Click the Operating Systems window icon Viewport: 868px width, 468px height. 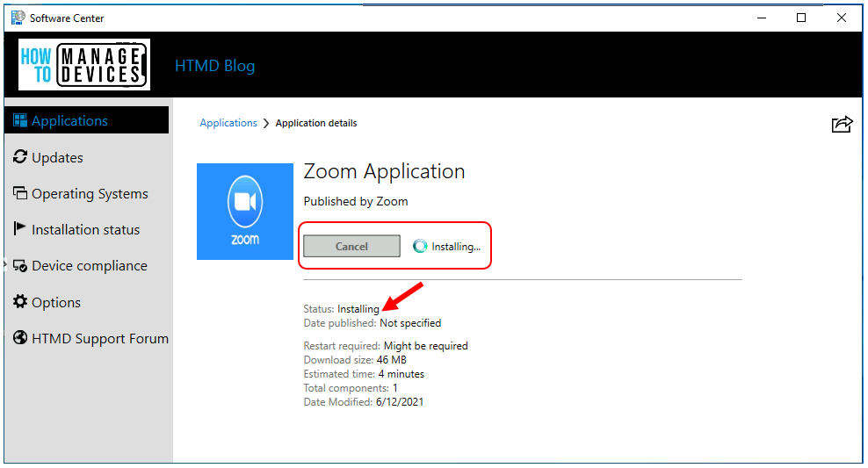[x=20, y=193]
